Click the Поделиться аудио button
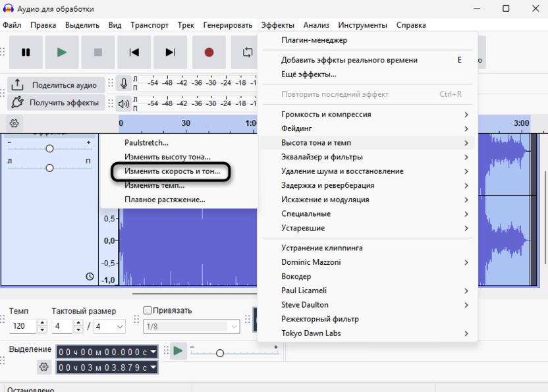Screen dimensions: 548x392 click(x=55, y=85)
